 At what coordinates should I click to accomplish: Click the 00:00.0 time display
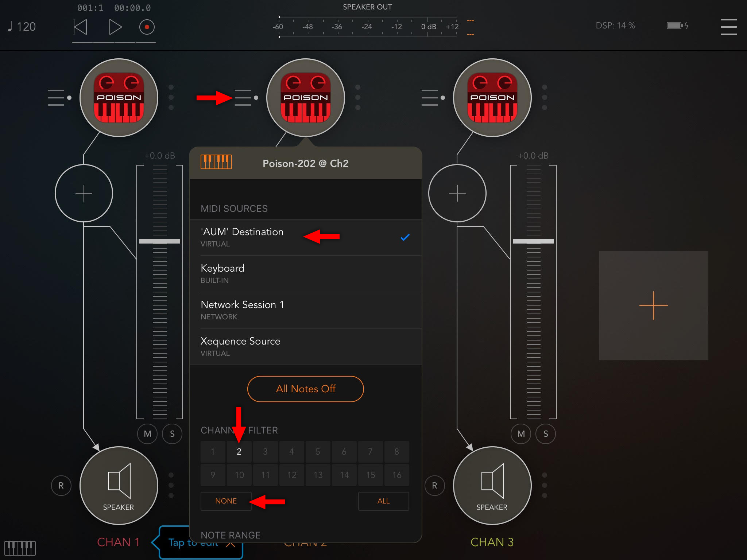pos(132,8)
